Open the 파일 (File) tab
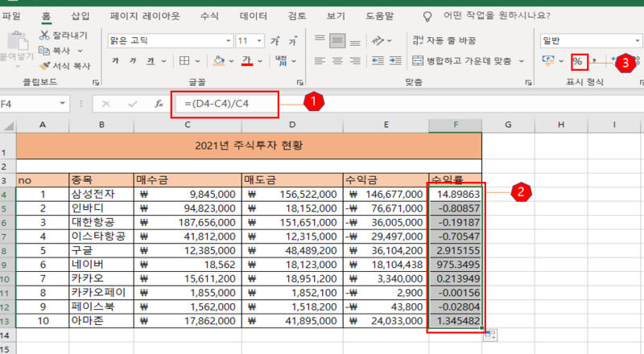This screenshot has height=354, width=644. (11, 16)
